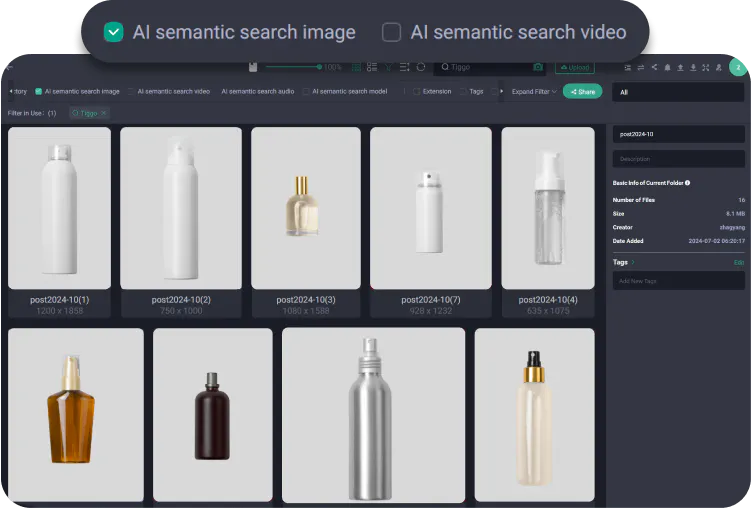
Task: Click the 100% zoom value label
Action: (x=332, y=67)
